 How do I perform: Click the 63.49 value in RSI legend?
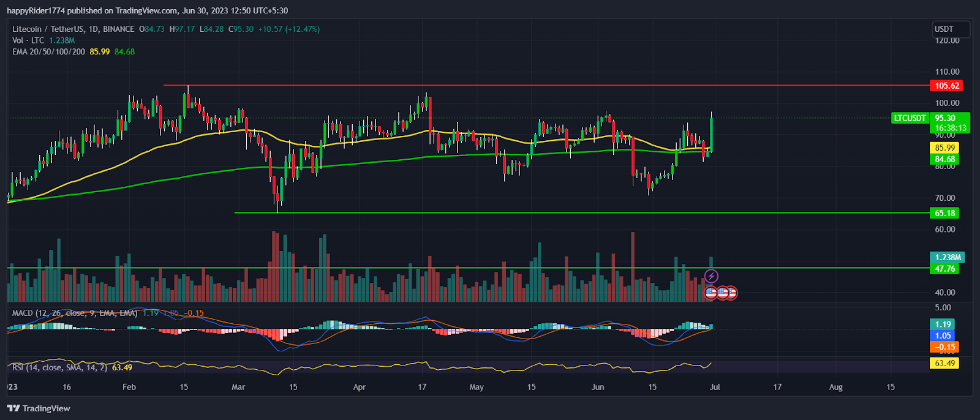coord(122,367)
